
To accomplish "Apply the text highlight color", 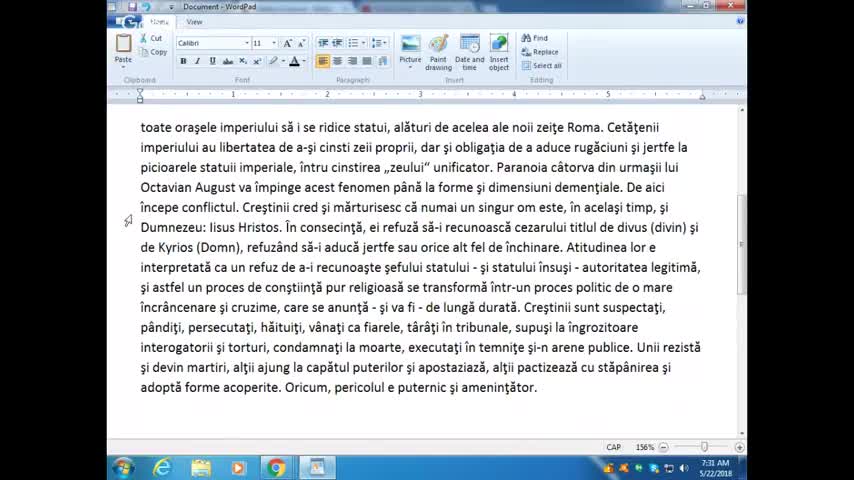I will point(273,61).
